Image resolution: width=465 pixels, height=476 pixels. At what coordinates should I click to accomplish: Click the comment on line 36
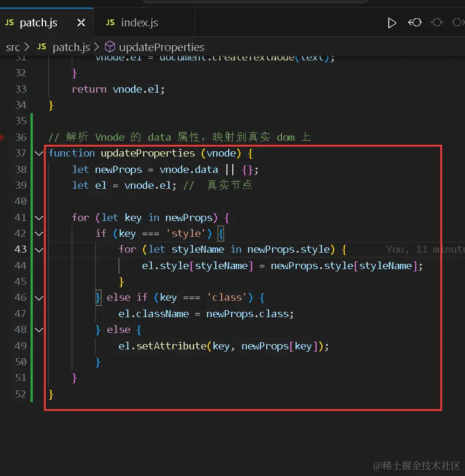tap(180, 137)
